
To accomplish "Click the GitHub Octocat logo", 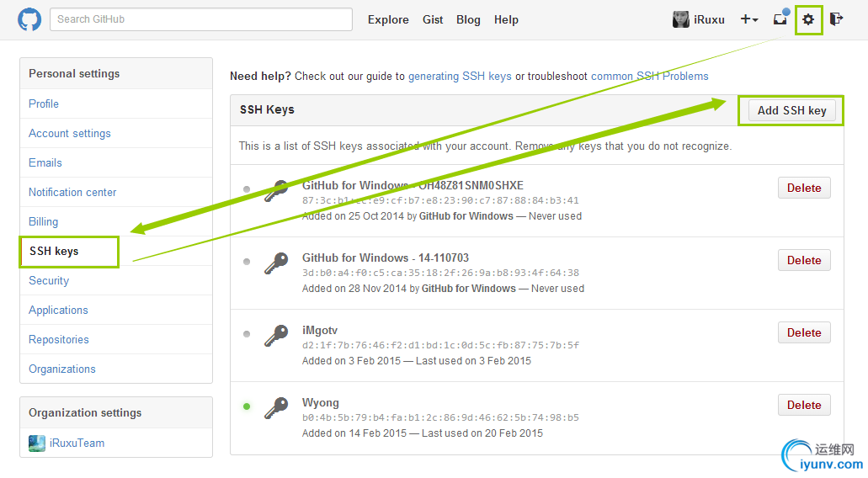I will [29, 19].
